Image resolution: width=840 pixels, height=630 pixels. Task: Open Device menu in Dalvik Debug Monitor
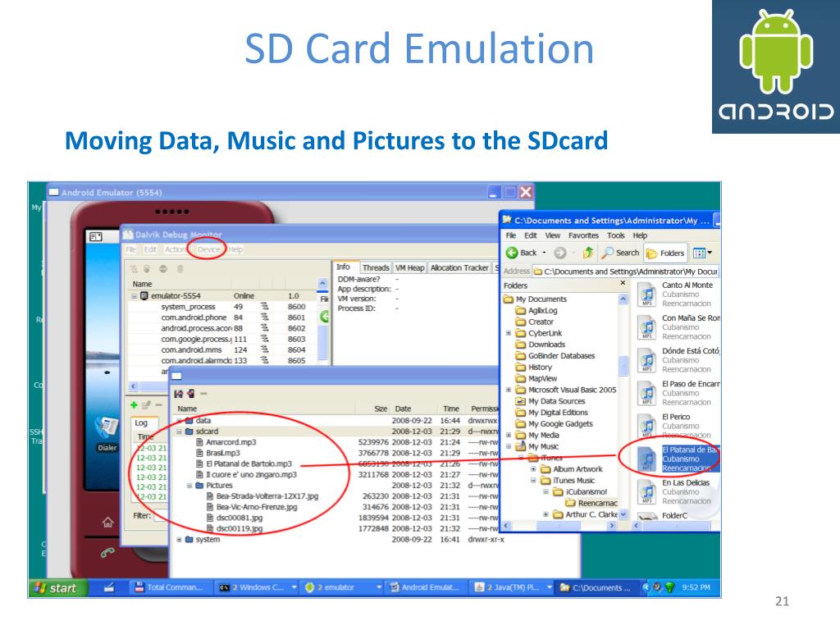(208, 249)
